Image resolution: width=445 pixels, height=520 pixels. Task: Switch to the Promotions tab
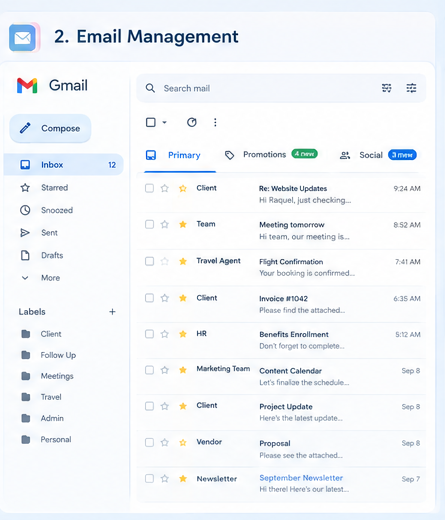tap(271, 155)
